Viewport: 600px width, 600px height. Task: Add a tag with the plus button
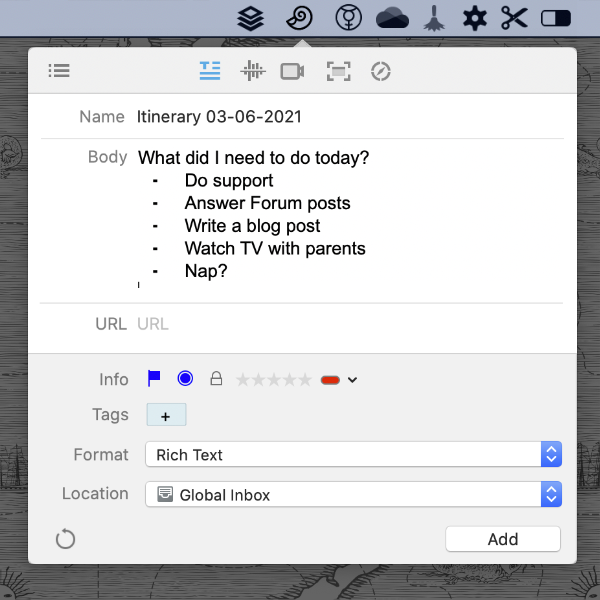[166, 415]
